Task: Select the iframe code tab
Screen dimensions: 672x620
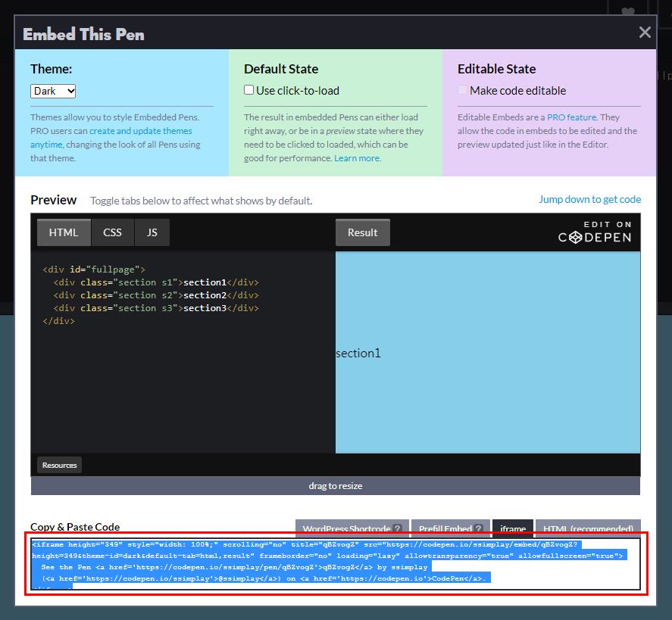Action: pyautogui.click(x=513, y=529)
